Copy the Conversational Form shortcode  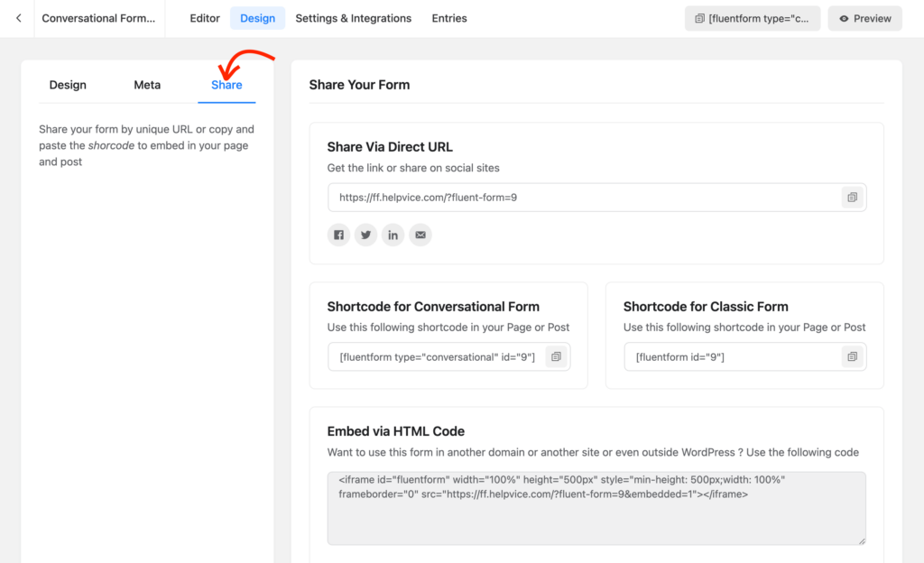coord(557,356)
